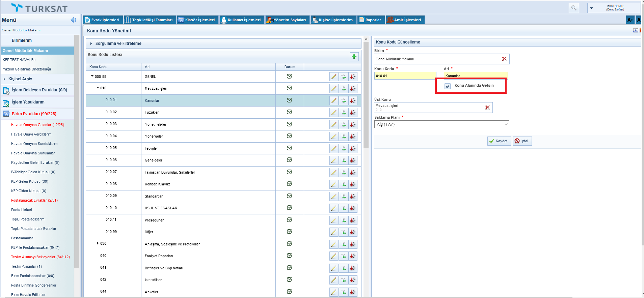Screen dimensions: 644x298
Task: Click the pencil edit icon for Tüzükler
Action: 333,113
